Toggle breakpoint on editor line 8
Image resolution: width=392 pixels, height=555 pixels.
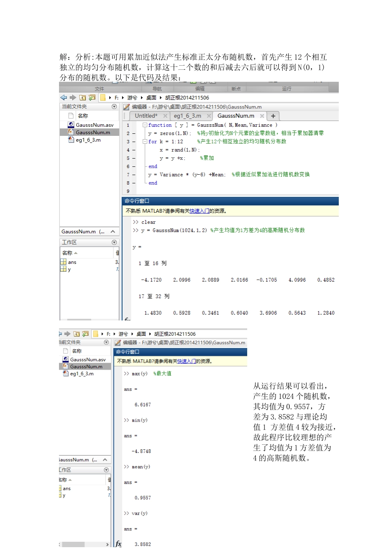pos(134,183)
